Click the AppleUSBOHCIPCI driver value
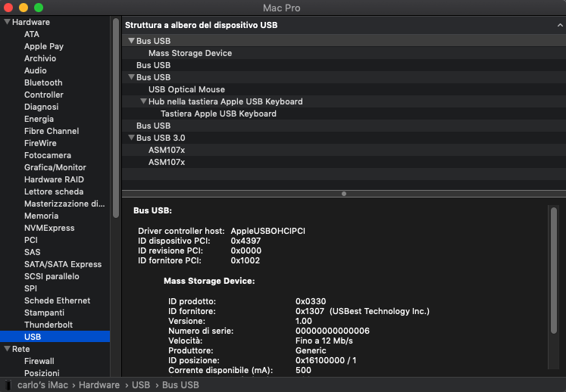 [267, 231]
